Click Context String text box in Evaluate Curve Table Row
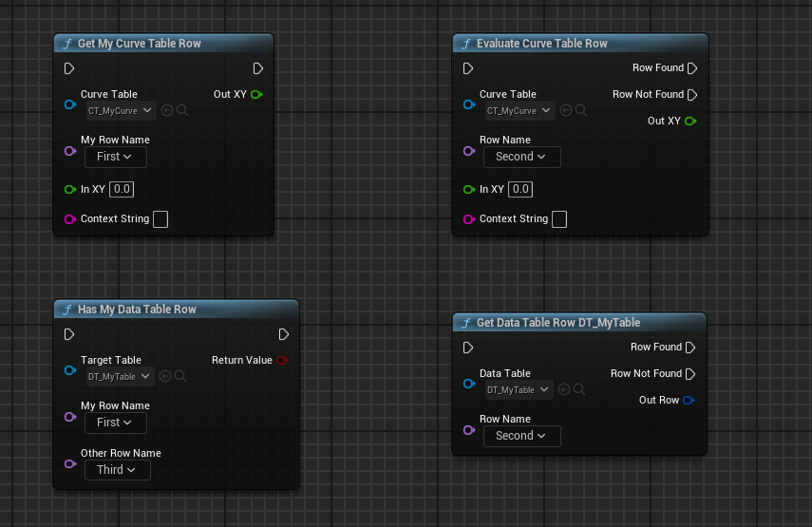The height and width of the screenshot is (527, 812). pos(559,219)
